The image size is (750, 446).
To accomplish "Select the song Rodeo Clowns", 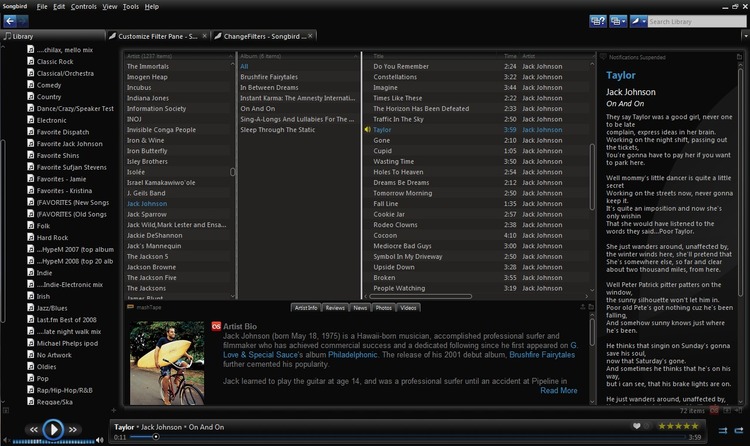I will (396, 224).
